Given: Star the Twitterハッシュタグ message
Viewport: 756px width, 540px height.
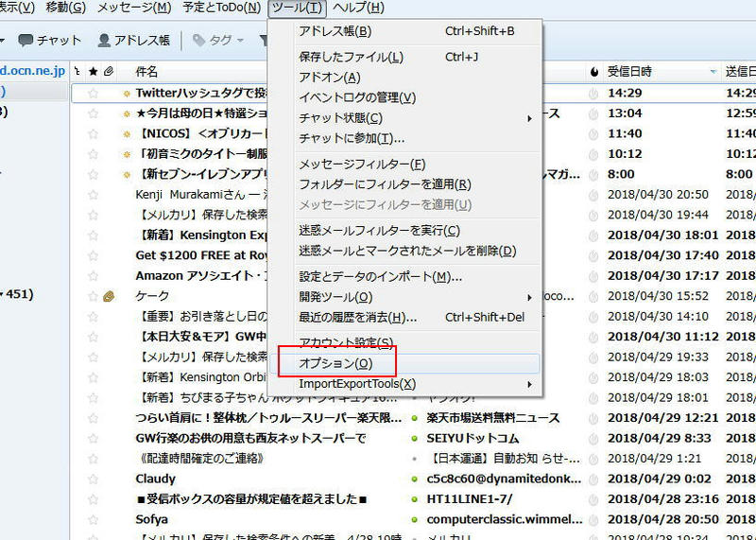Looking at the screenshot, I should tap(93, 93).
